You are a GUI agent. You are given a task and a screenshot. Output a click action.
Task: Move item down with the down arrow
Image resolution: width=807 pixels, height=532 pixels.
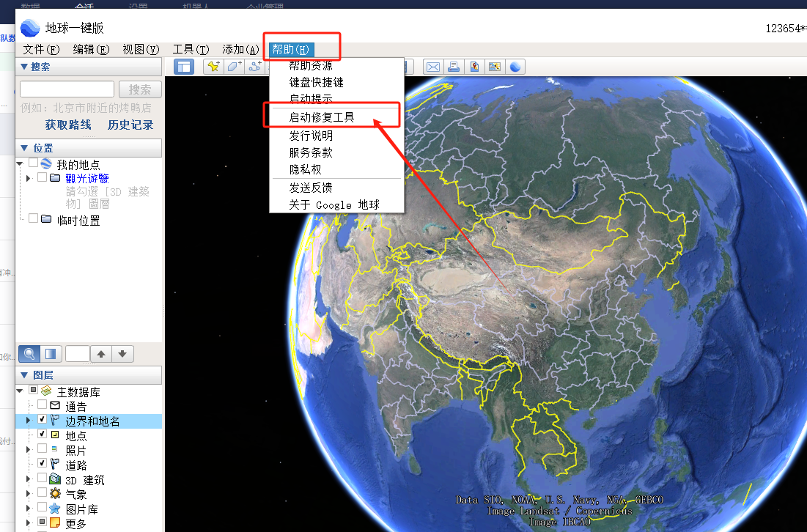pos(122,354)
